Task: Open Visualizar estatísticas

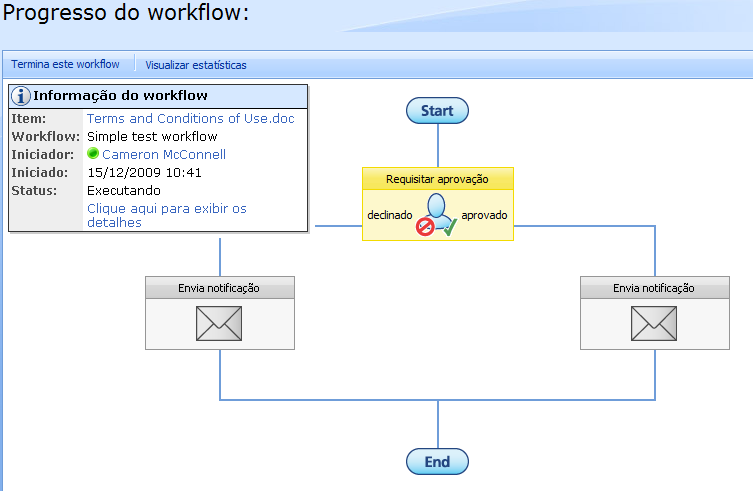Action: 196,65
